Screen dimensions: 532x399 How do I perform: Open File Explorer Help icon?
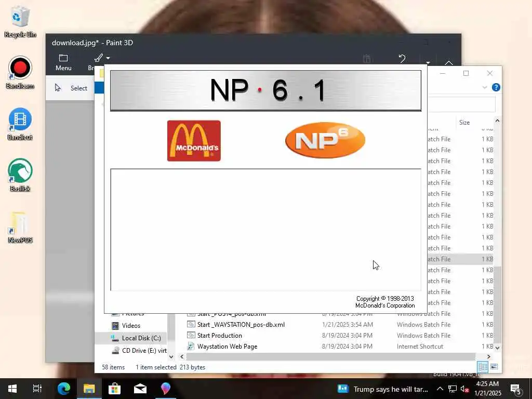point(496,87)
